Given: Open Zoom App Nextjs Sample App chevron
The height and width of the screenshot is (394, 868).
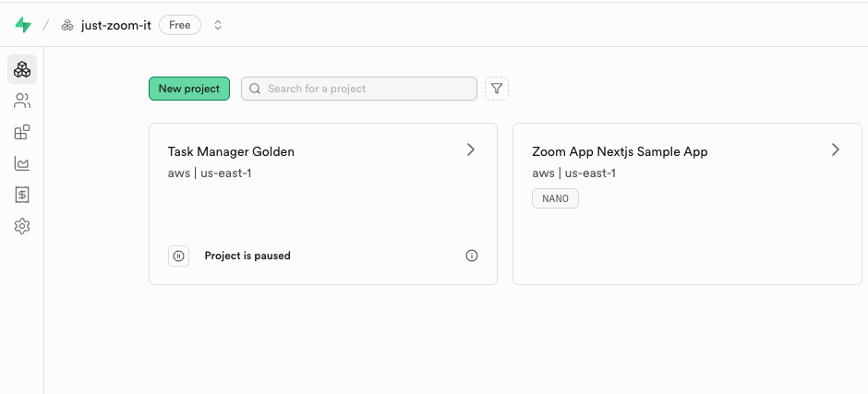Looking at the screenshot, I should [x=836, y=149].
